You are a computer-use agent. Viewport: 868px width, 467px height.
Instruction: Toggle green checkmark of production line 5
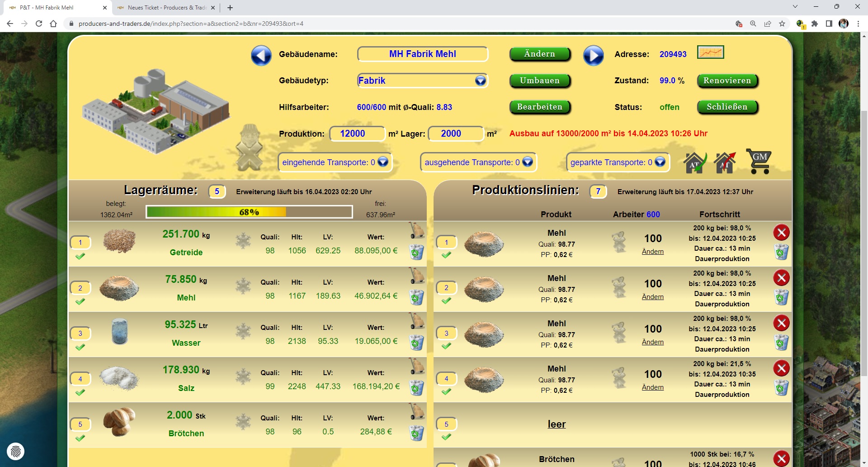(x=446, y=437)
